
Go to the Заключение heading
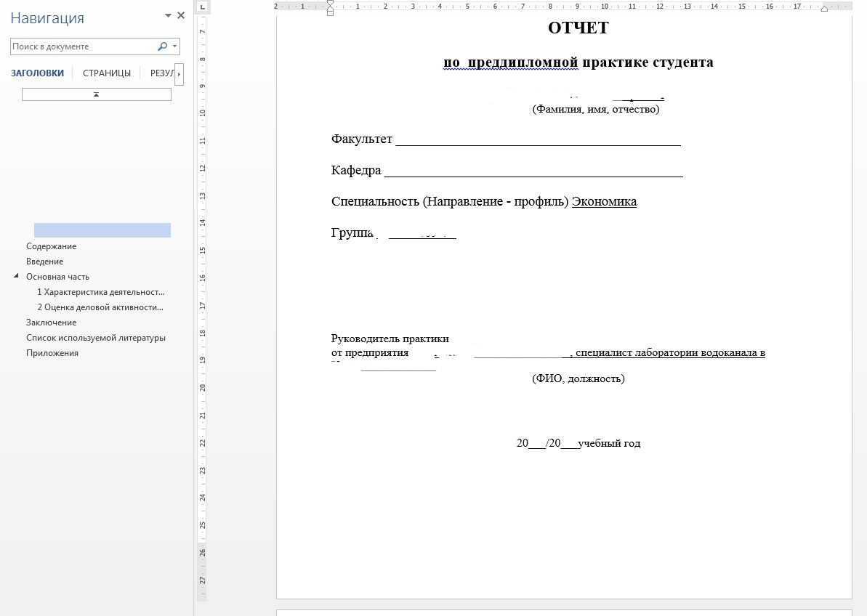(51, 323)
